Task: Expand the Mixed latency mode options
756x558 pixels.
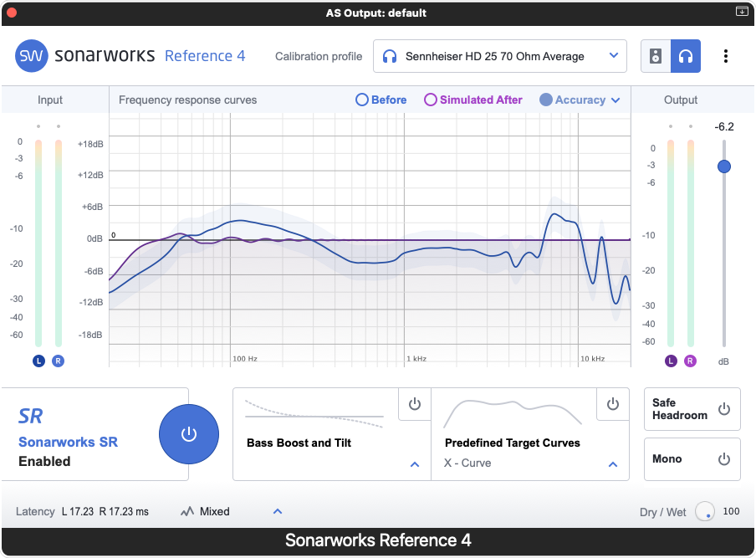Action: coord(278,511)
